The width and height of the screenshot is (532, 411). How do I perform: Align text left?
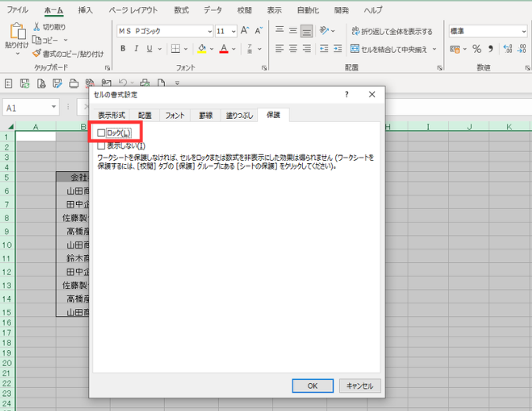coord(280,49)
